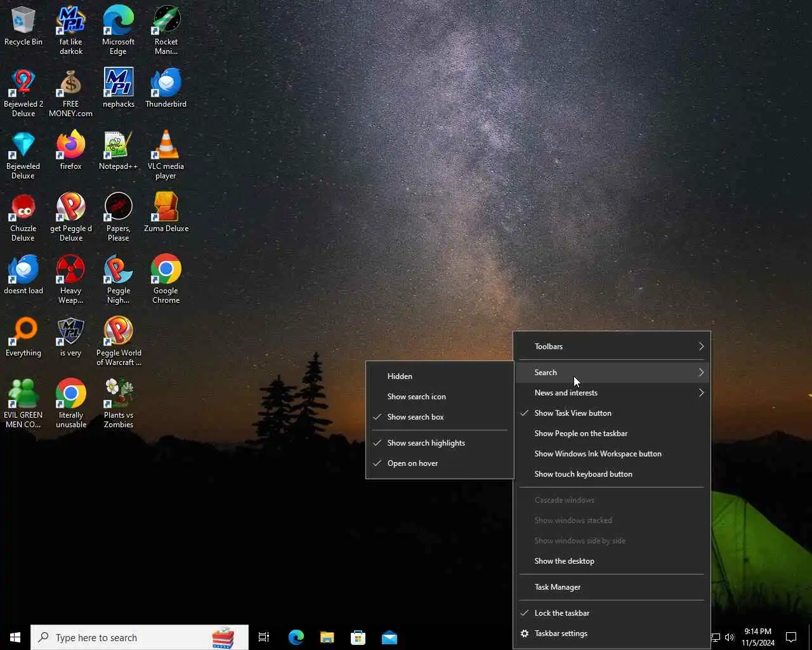Select the 'fat like darkok' desktop shortcut
Viewport: 812px width, 650px height.
(71, 30)
